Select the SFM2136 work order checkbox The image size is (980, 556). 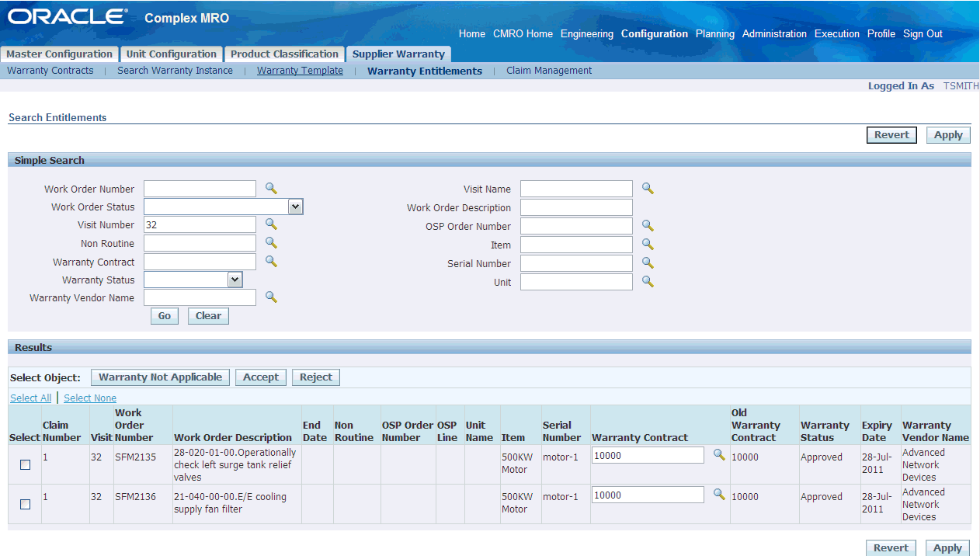pyautogui.click(x=25, y=504)
